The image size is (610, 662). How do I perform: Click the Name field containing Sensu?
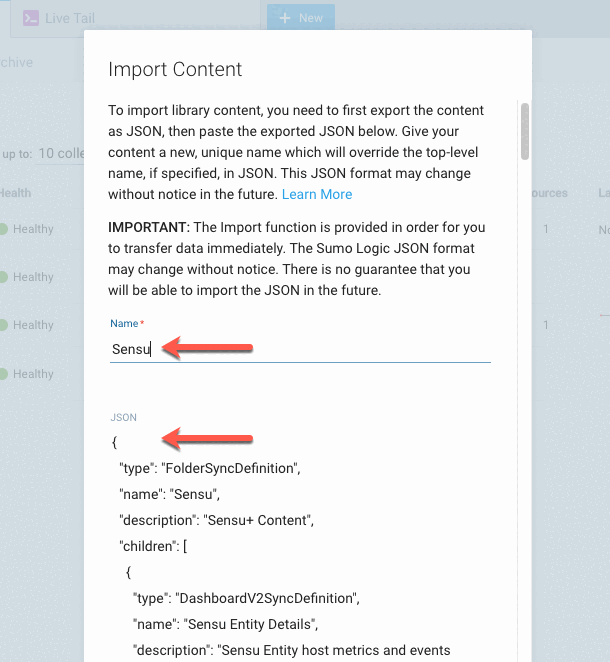300,349
